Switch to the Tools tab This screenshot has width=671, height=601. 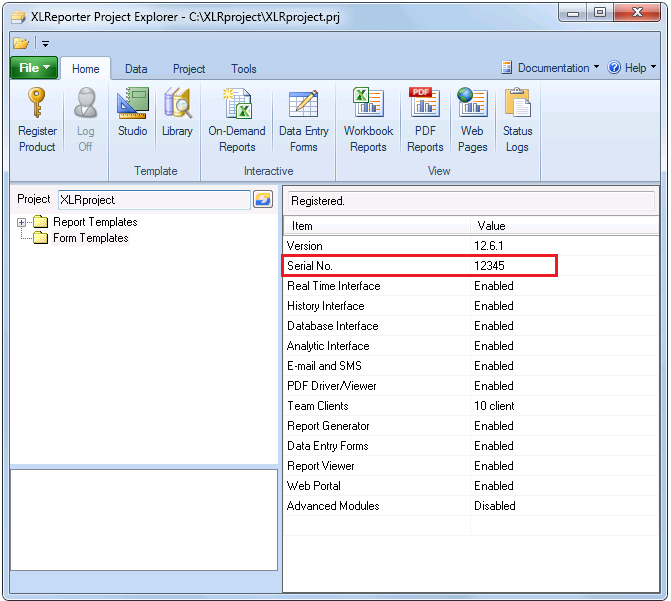(244, 68)
